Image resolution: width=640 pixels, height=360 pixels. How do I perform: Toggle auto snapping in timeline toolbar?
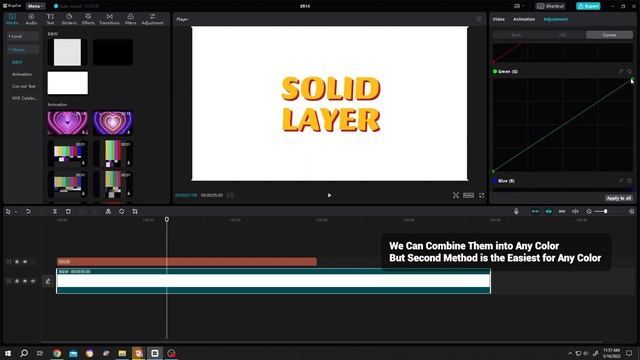click(549, 211)
